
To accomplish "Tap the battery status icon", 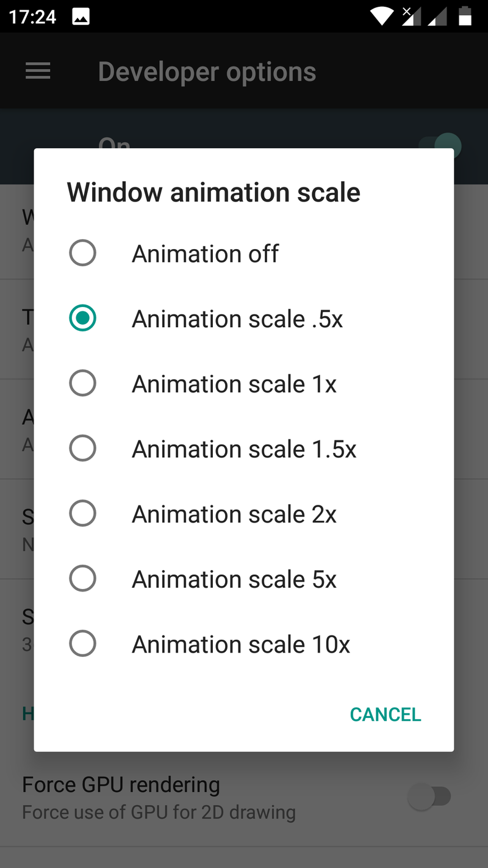I will click(465, 16).
